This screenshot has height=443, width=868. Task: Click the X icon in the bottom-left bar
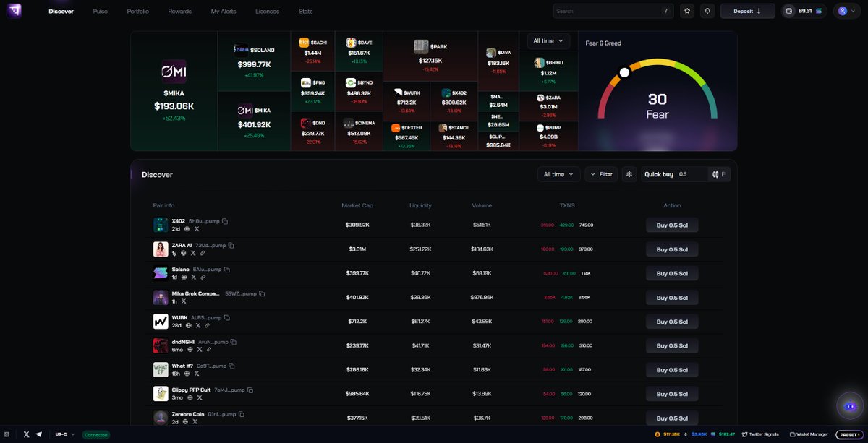27,434
